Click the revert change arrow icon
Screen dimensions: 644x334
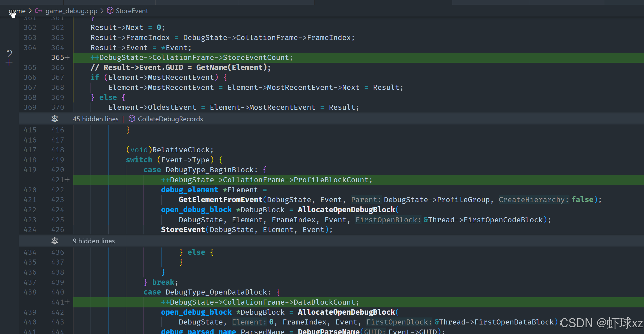tap(9, 53)
